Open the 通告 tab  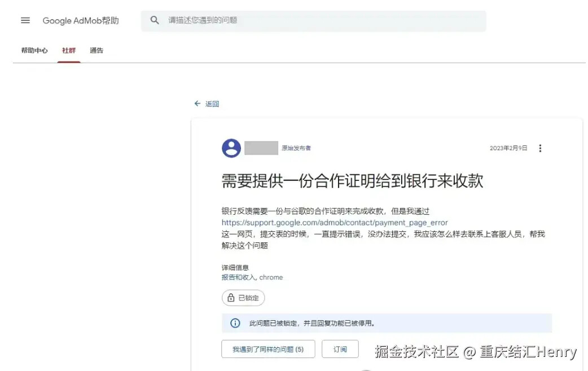(x=96, y=51)
